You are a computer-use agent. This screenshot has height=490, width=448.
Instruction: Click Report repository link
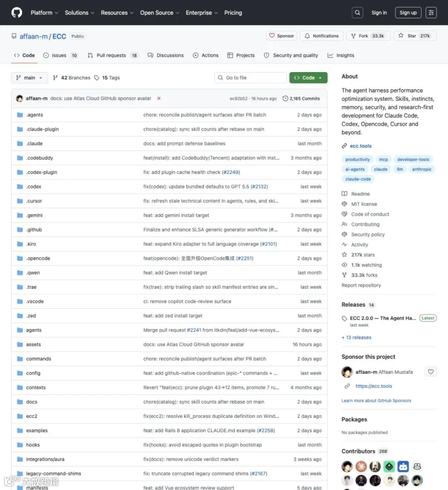click(361, 285)
